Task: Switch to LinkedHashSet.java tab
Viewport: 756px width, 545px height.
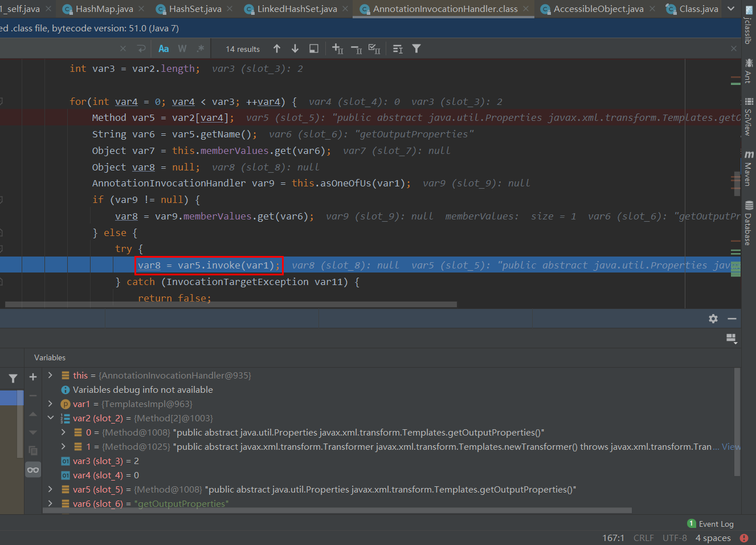Action: (x=297, y=9)
